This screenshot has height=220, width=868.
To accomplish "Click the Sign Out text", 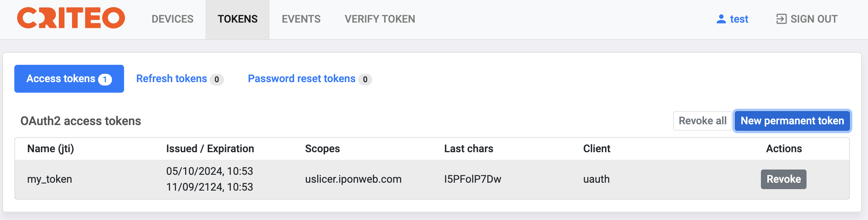I will point(814,19).
